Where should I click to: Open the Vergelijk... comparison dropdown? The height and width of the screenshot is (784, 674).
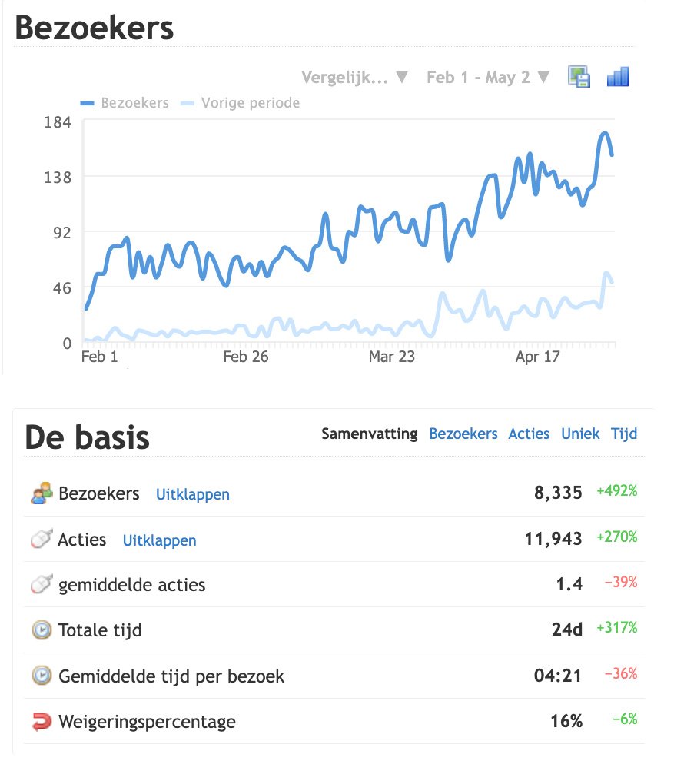point(354,78)
